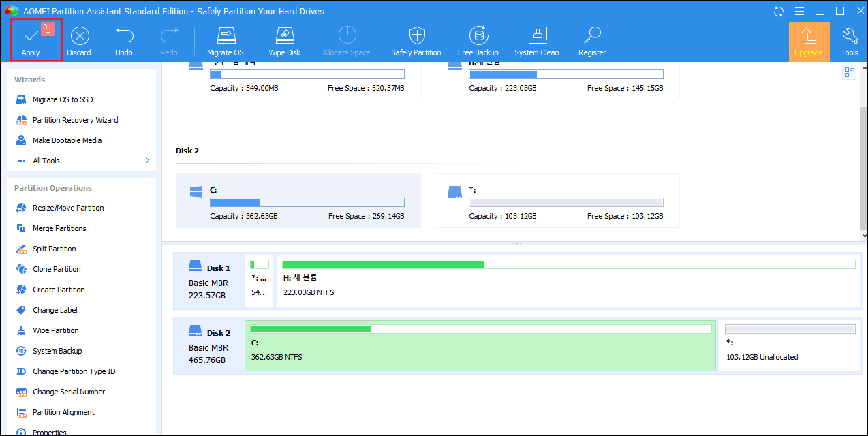Screen dimensions: 868x436
Task: Apply the pending operations
Action: coord(31,40)
